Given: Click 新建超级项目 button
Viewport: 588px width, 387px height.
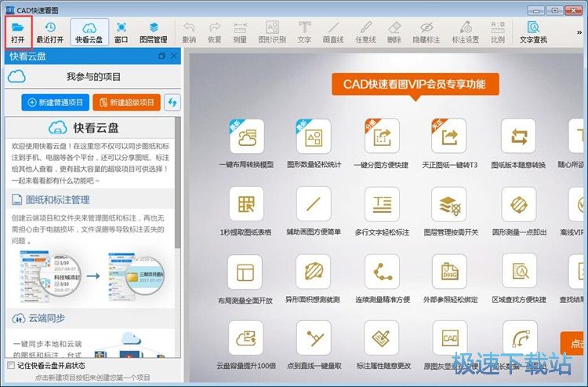Looking at the screenshot, I should 126,103.
